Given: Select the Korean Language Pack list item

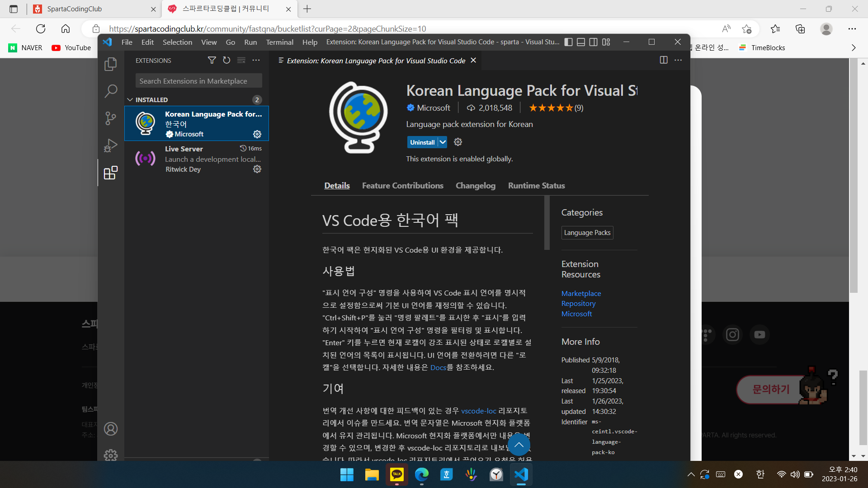Looking at the screenshot, I should pos(197,124).
